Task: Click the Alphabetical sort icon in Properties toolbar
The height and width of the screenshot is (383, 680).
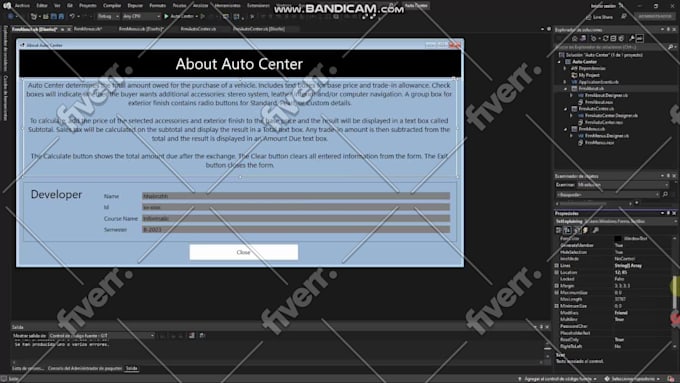Action: [x=567, y=230]
